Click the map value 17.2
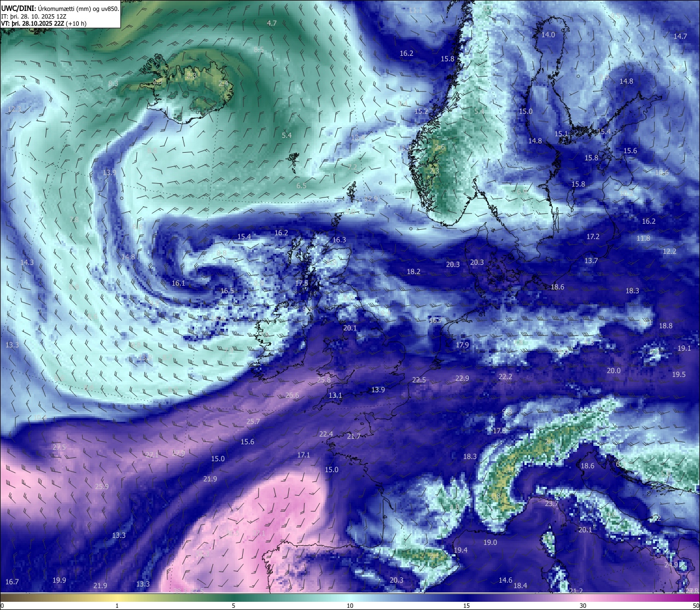The image size is (700, 610). [593, 236]
